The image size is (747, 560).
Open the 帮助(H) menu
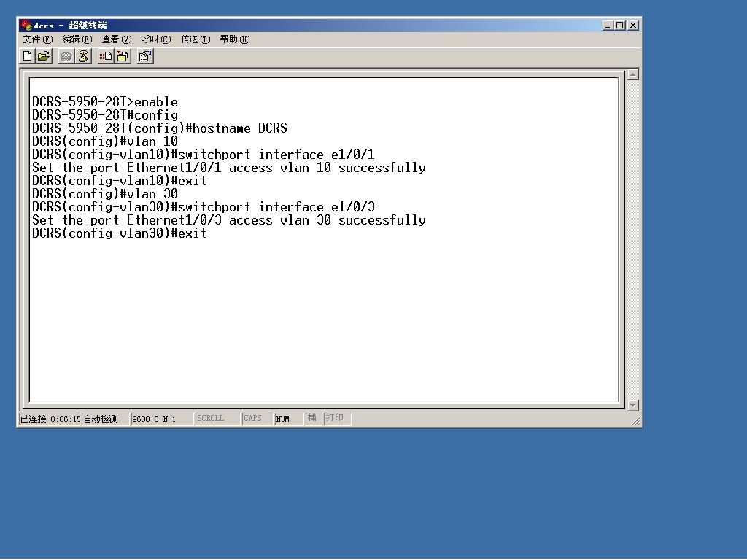pyautogui.click(x=235, y=39)
